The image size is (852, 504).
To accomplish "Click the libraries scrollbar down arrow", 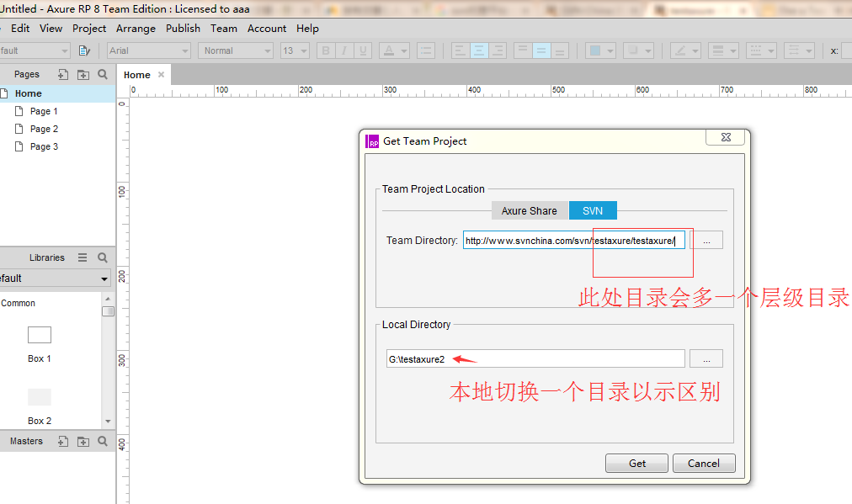I will [x=108, y=421].
